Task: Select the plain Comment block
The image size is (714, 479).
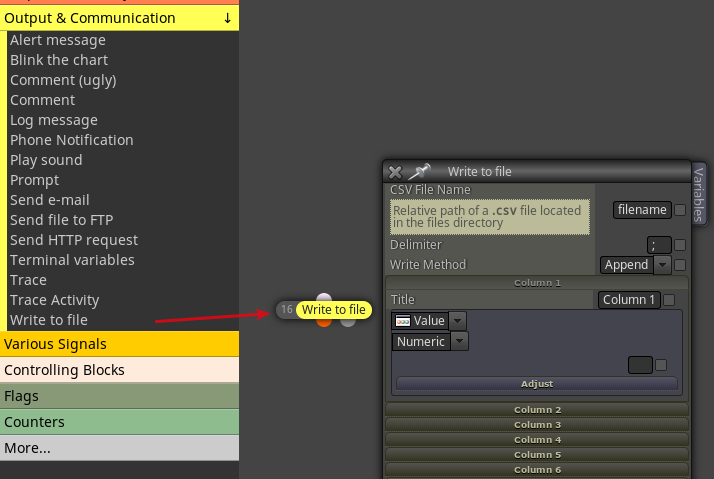Action: coord(43,100)
